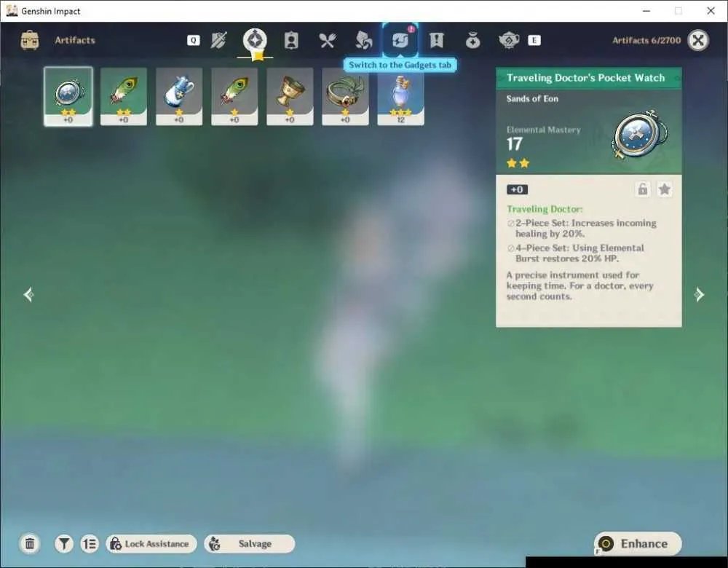Select the Artifacts tab icon
Screen dimensions: 728x568
(x=254, y=40)
